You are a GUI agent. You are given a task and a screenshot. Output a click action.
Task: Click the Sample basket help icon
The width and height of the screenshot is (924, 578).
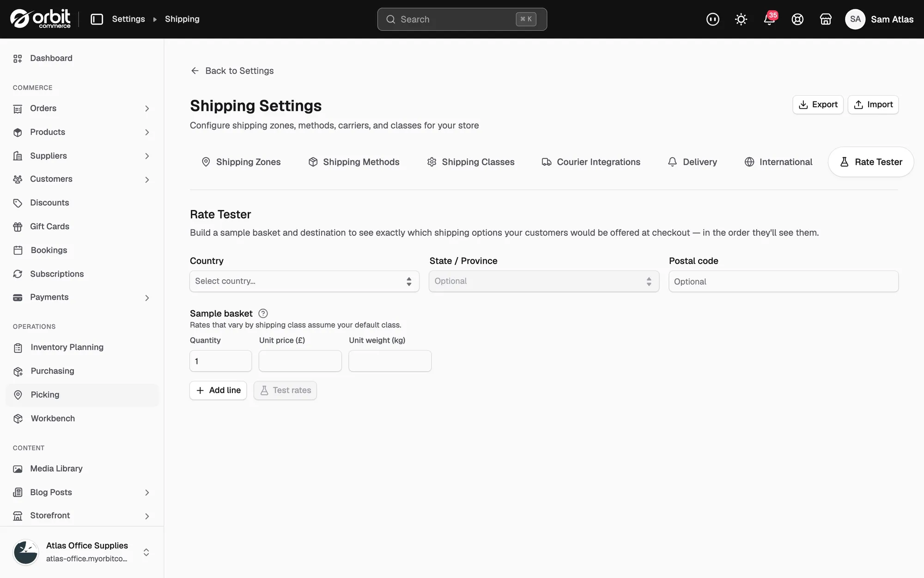[x=263, y=314]
